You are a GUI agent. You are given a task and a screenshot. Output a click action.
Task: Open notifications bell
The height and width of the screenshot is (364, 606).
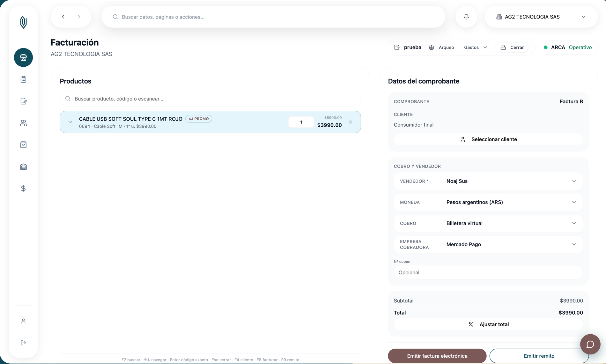coord(466,17)
